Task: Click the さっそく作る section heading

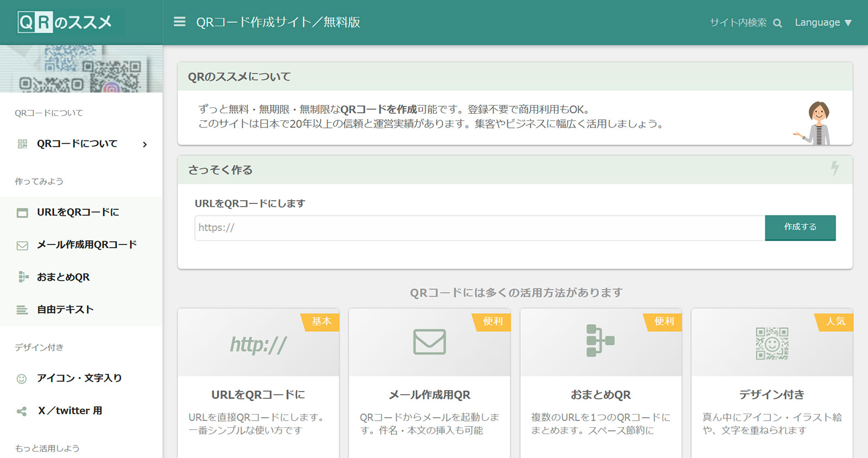Action: pos(220,170)
